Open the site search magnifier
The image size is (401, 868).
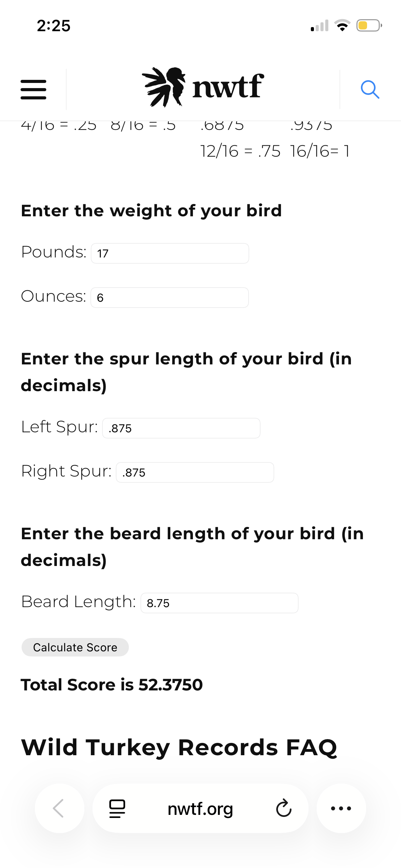click(x=370, y=89)
